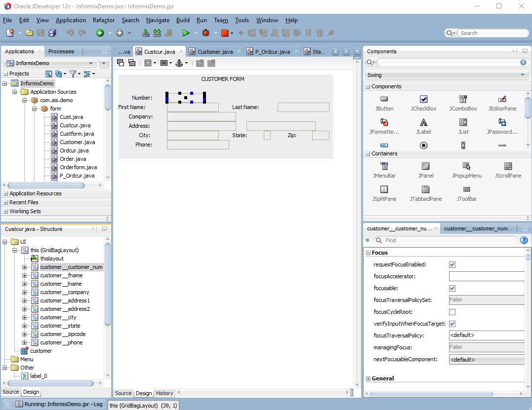
Task: Switch to the P_Ordcur.java editor tab
Action: tap(273, 52)
